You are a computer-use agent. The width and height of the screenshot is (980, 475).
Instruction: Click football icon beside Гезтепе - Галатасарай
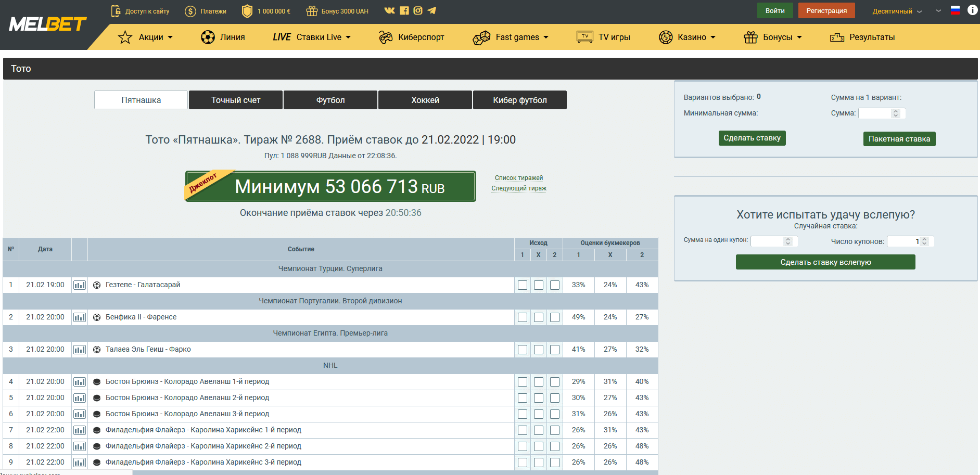tap(97, 285)
